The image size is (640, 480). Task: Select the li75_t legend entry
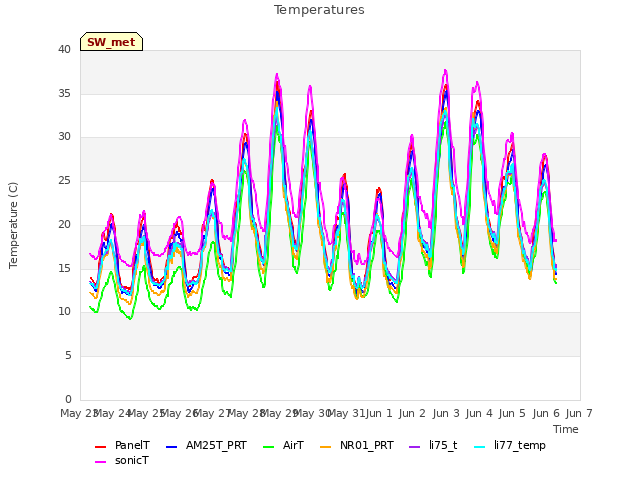[x=433, y=445]
